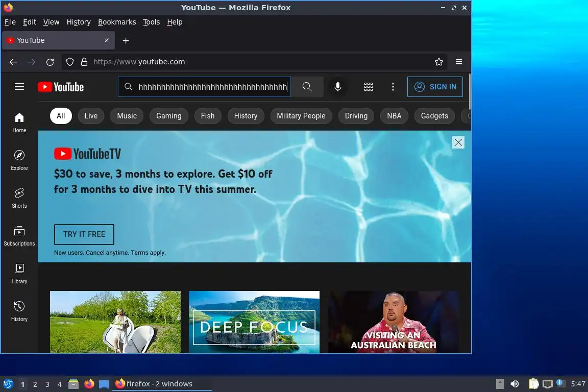588x392 pixels.
Task: Open Shorts in the sidebar
Action: point(19,198)
